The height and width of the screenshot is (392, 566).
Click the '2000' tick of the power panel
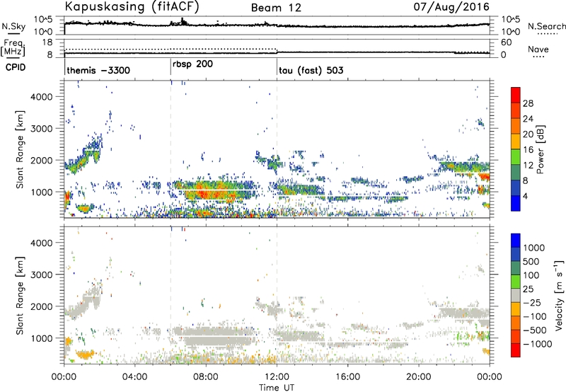(x=42, y=160)
